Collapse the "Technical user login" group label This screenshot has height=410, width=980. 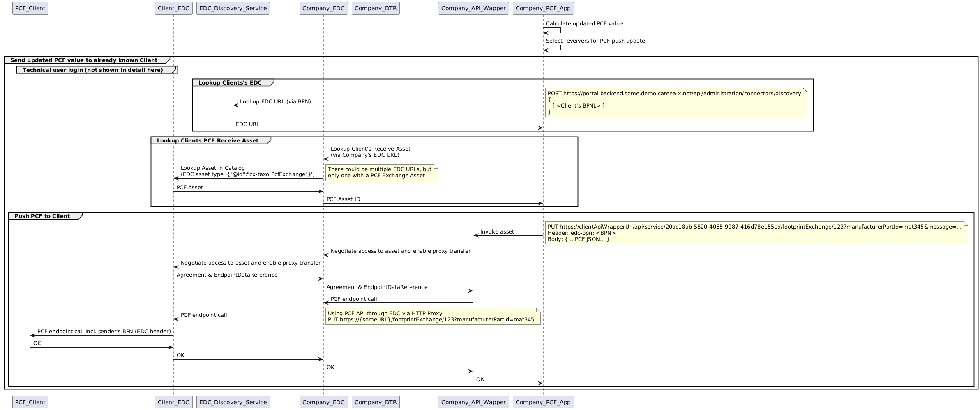pos(93,70)
